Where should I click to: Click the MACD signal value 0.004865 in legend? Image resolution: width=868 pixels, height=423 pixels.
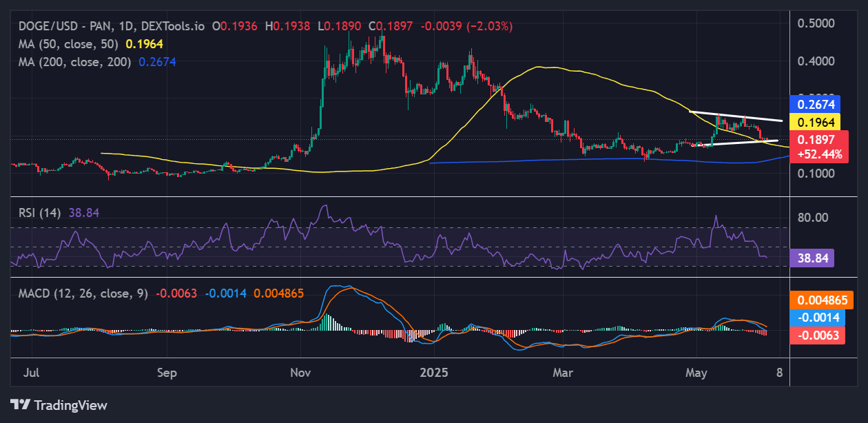point(278,293)
